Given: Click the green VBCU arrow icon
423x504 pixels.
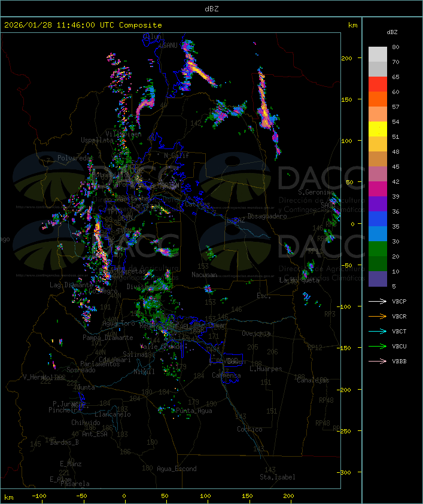Looking at the screenshot, I should pyautogui.click(x=378, y=347).
